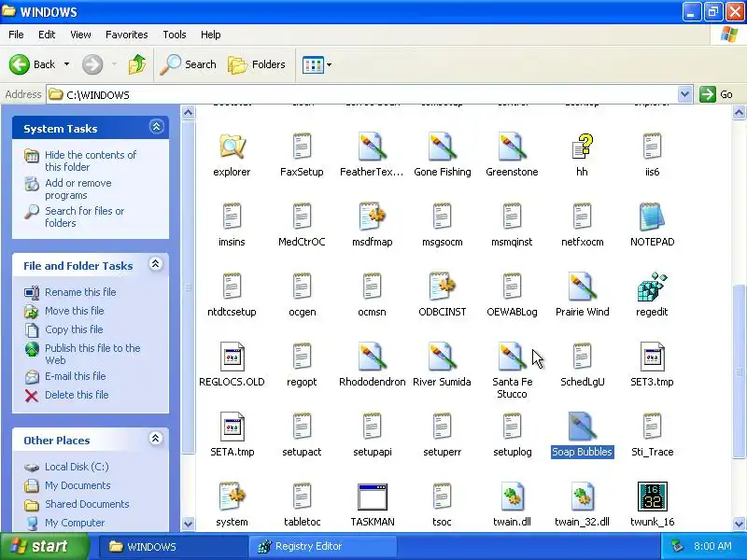Open the File menu
This screenshot has height=560, width=747.
16,35
